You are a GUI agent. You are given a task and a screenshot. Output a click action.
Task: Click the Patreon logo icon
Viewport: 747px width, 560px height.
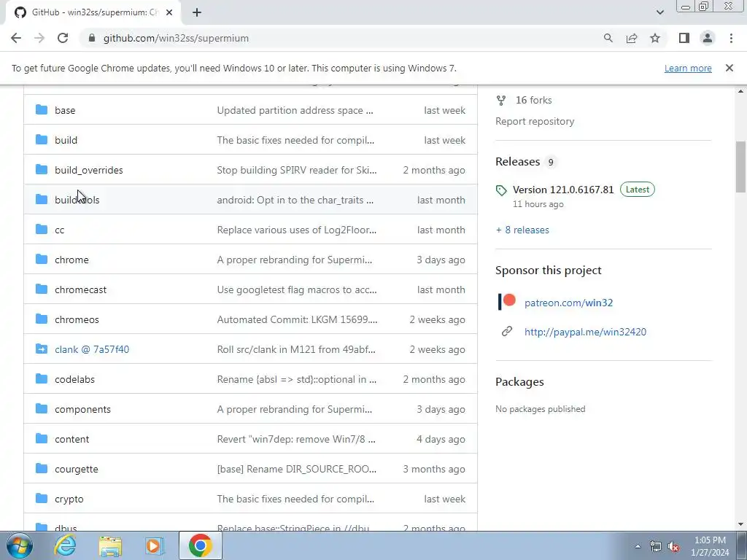[507, 301]
